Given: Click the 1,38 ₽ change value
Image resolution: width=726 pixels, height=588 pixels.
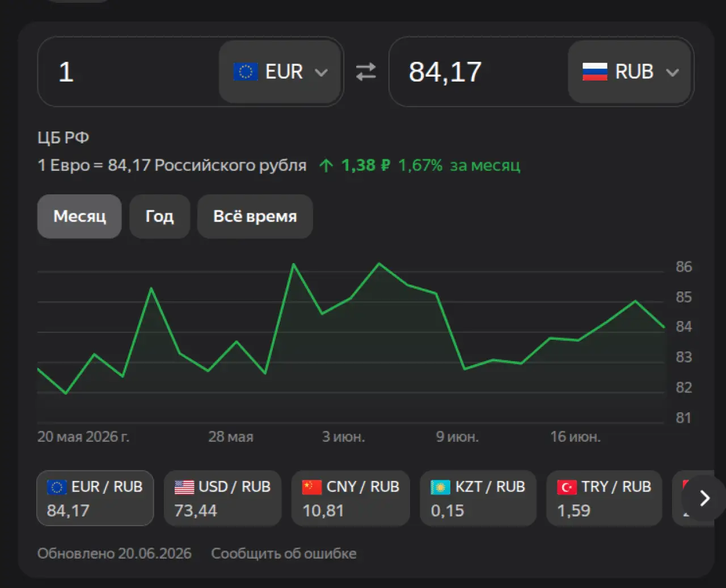Looking at the screenshot, I should pyautogui.click(x=366, y=166).
